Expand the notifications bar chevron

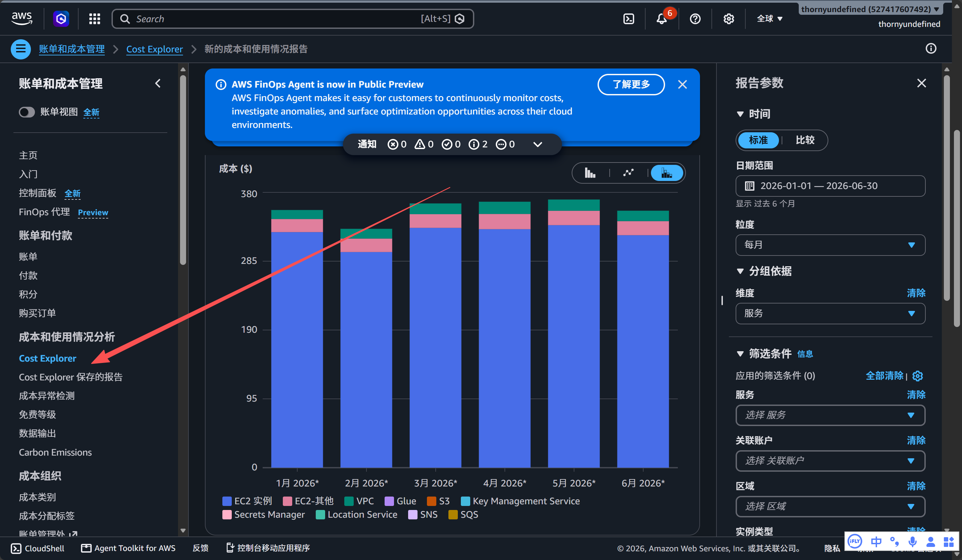coord(537,144)
